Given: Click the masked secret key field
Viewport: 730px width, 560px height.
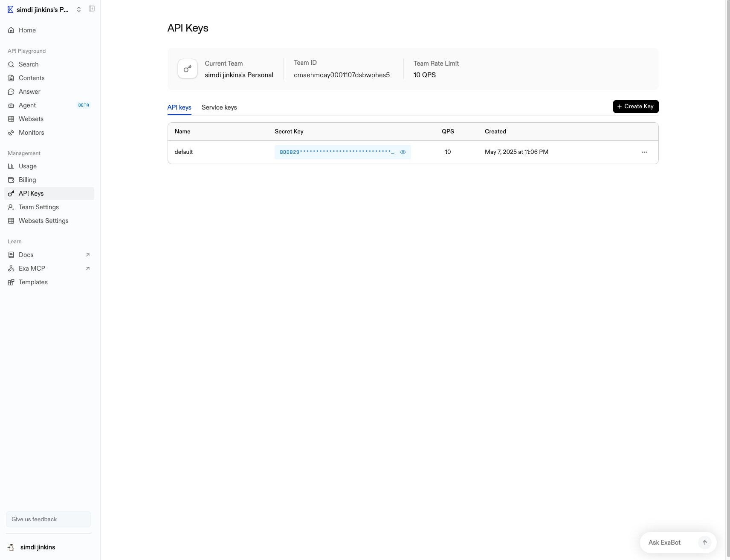Looking at the screenshot, I should (x=342, y=152).
